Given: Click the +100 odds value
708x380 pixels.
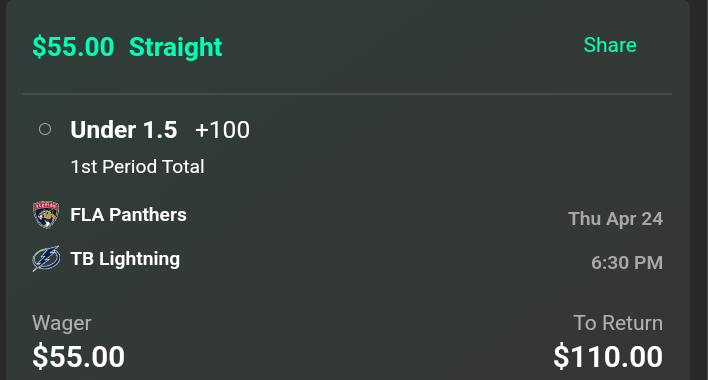Looking at the screenshot, I should coord(222,130).
